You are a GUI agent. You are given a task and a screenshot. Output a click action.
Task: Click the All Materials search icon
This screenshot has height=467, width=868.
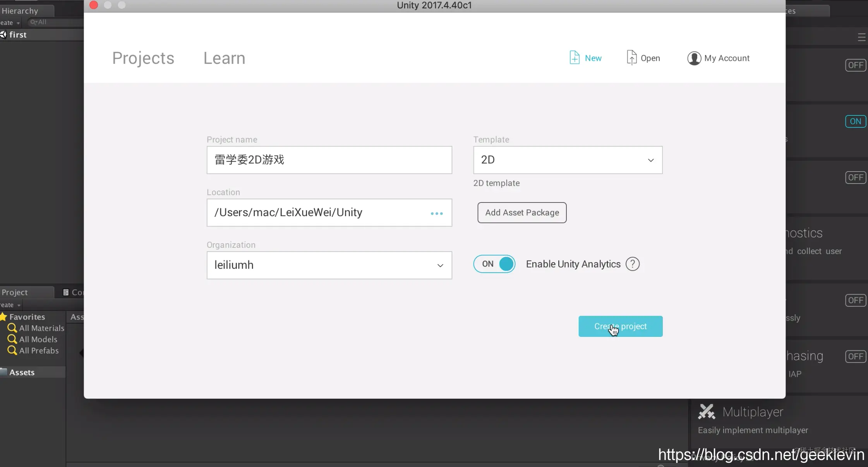(x=12, y=328)
